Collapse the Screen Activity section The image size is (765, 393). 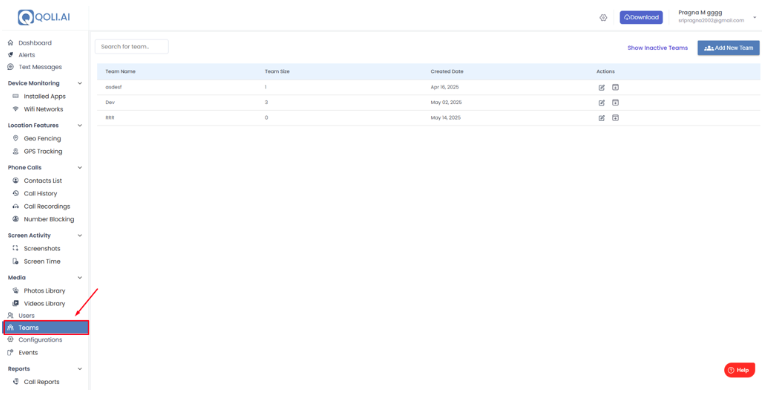[80, 236]
